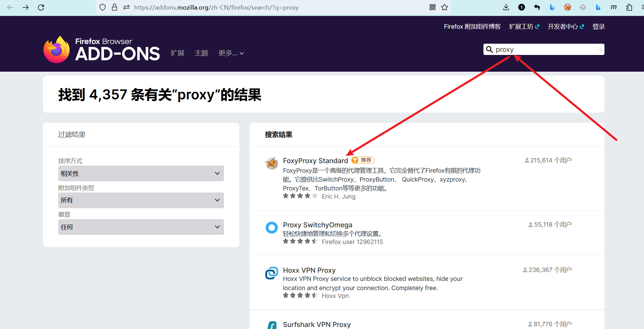Click author name Firefox user 12962115
Viewport: 644px width, 329px height.
(352, 242)
